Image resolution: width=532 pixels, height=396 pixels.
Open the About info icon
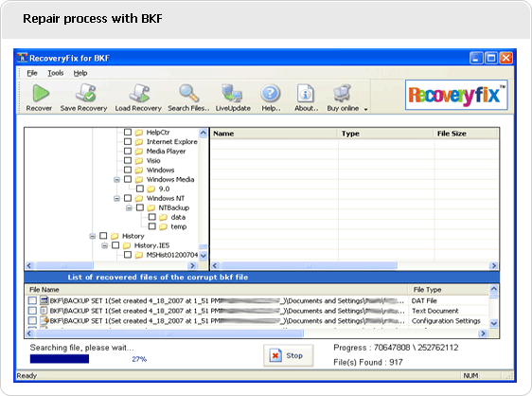pos(306,93)
